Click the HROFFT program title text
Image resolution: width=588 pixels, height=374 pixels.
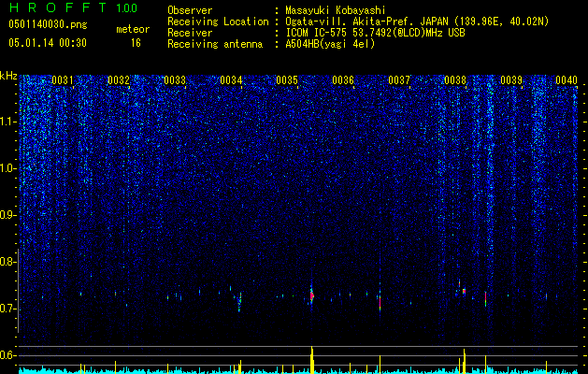click(x=59, y=7)
